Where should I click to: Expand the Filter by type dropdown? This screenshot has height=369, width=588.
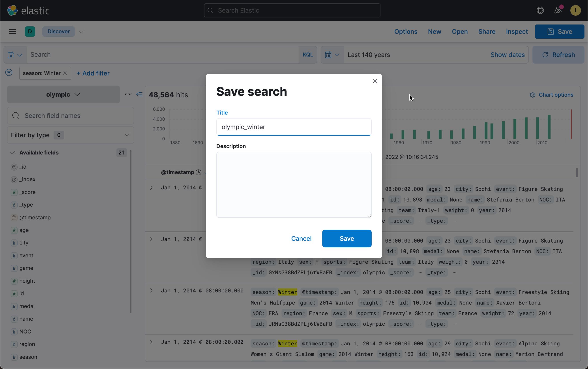tap(71, 135)
